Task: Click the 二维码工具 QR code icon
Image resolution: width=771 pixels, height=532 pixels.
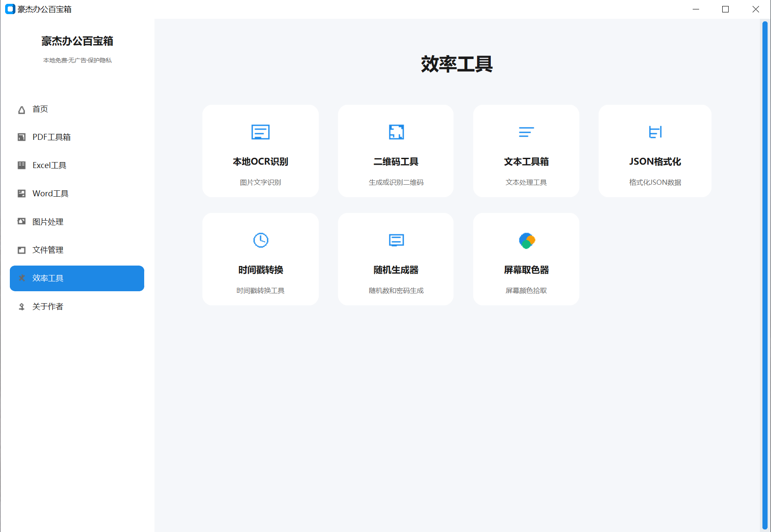Action: pyautogui.click(x=396, y=132)
